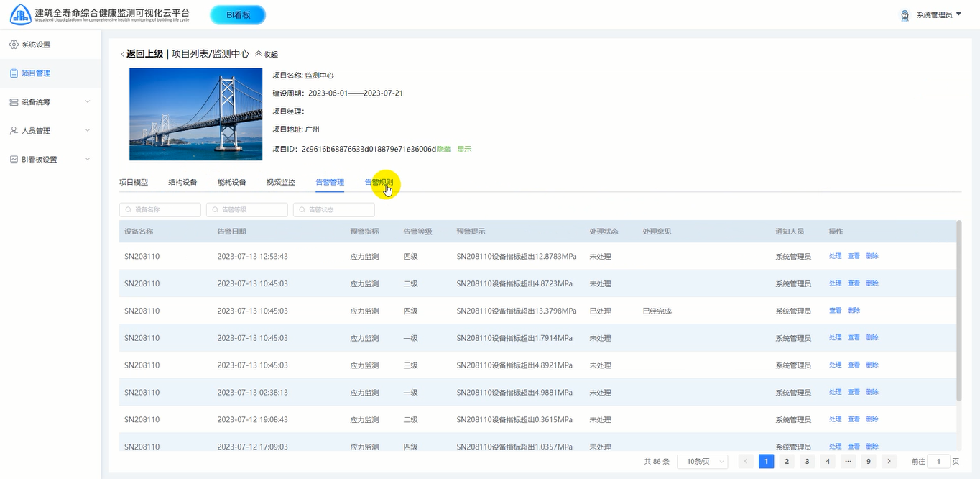Image resolution: width=980 pixels, height=479 pixels.
Task: Go to the next page arrow
Action: click(889, 462)
